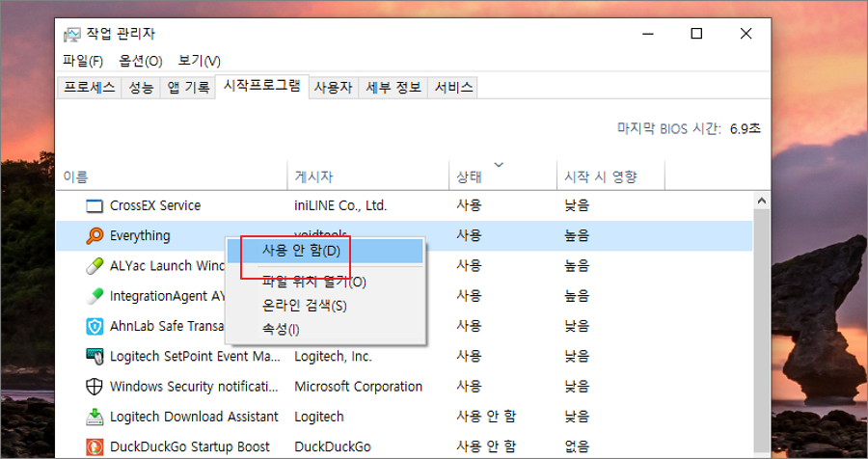Choose 파일 위치 열기(O) in context menu
The image size is (868, 459).
(x=325, y=283)
